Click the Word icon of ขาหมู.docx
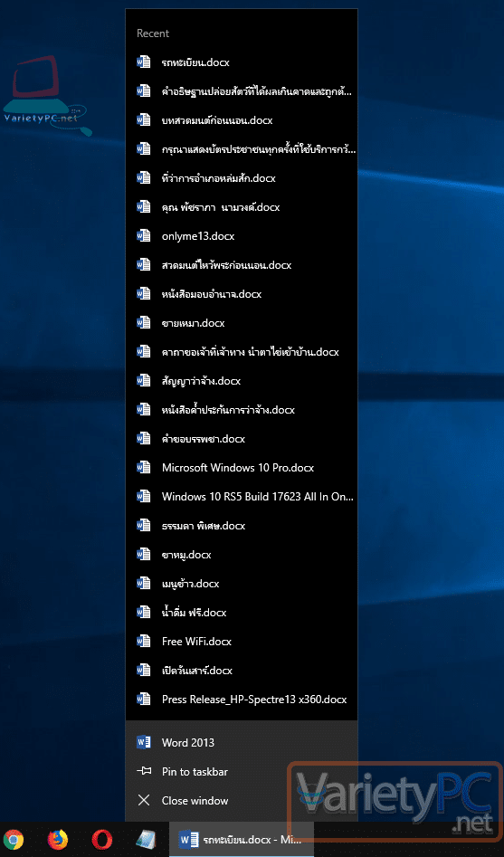Viewport: 504px width, 857px height. coord(144,554)
